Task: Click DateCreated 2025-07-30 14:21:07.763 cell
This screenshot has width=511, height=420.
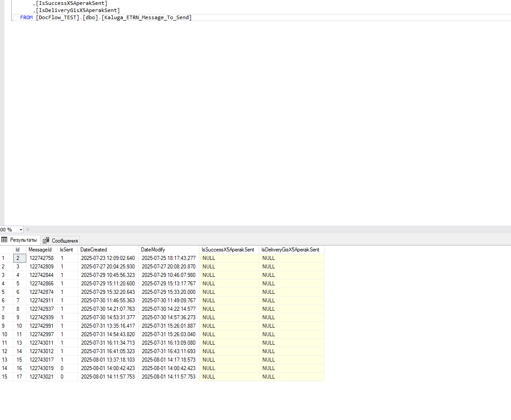Action: click(108, 309)
